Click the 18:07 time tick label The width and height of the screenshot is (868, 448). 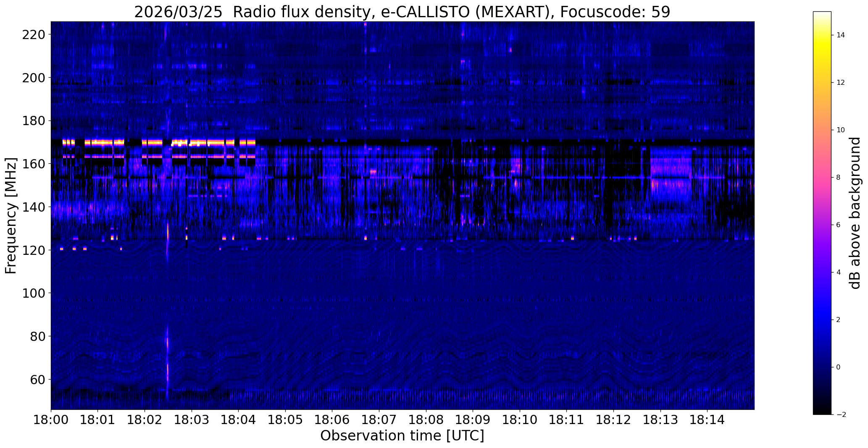point(379,420)
